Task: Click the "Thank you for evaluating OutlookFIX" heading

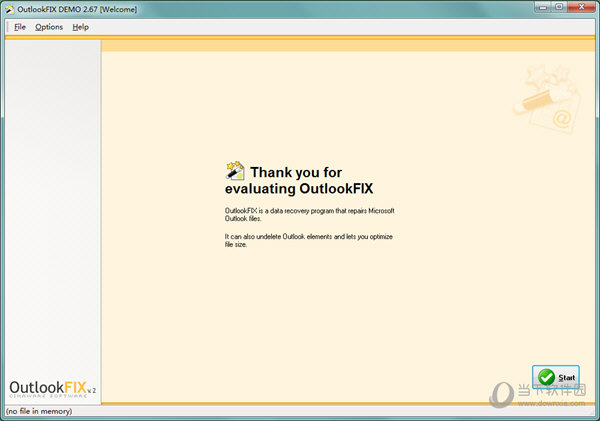Action: point(299,180)
